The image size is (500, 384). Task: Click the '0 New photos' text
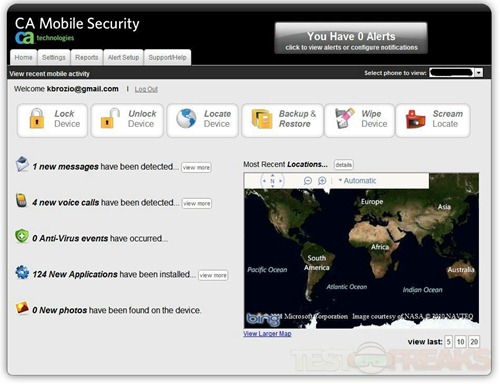coord(60,310)
